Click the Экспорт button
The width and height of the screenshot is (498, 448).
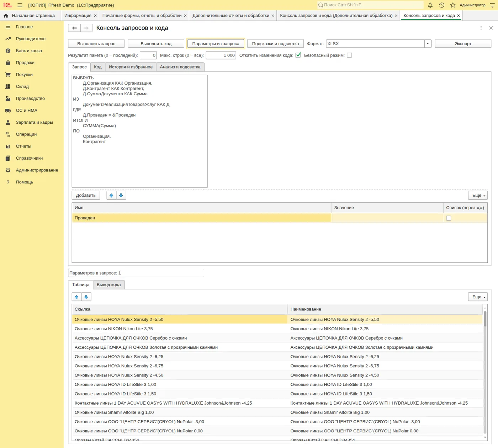point(463,44)
